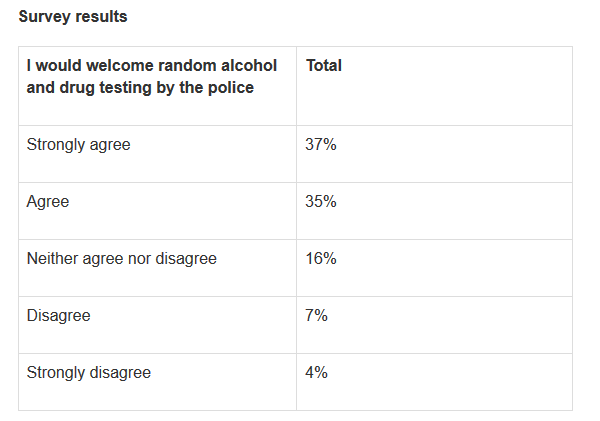Click the 16% value cell
The image size is (600, 421).
coord(321,259)
